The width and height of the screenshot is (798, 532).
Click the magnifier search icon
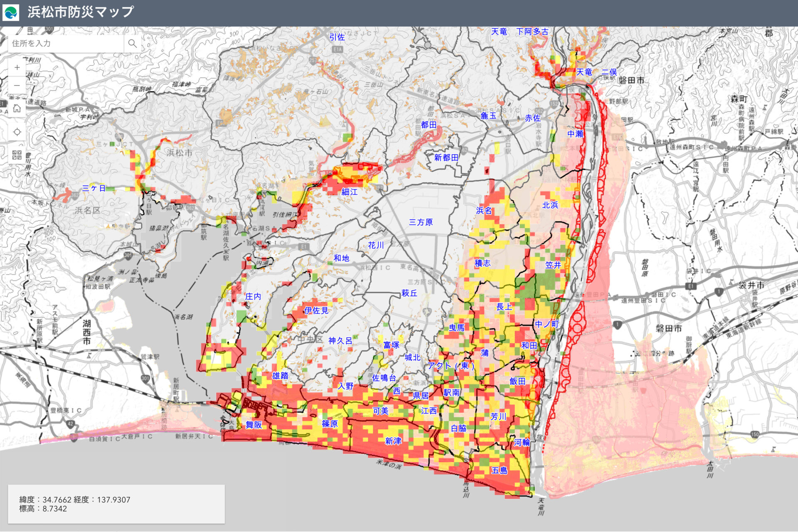[x=132, y=43]
